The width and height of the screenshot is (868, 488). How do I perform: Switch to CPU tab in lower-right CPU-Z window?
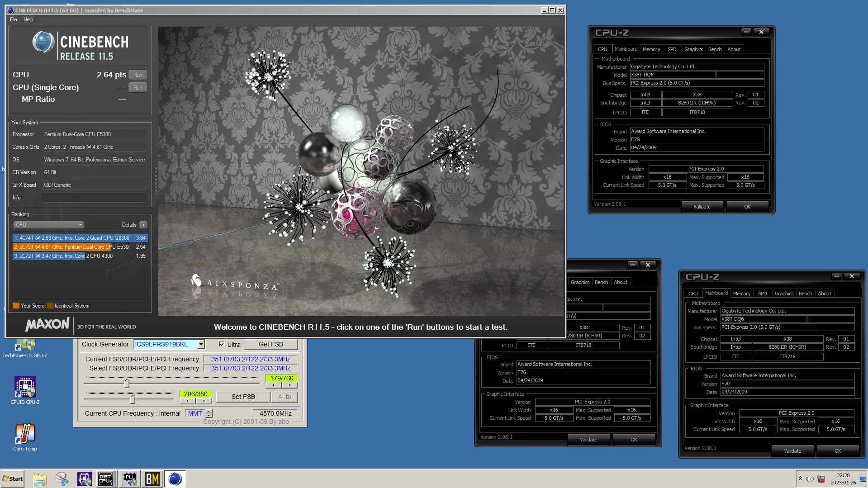point(693,294)
